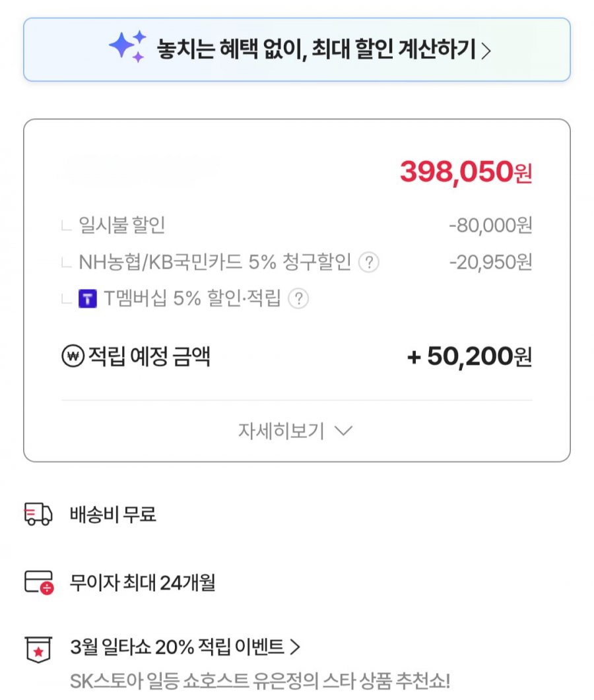Click the delivery truck icon
The image size is (594, 700).
coord(38,515)
